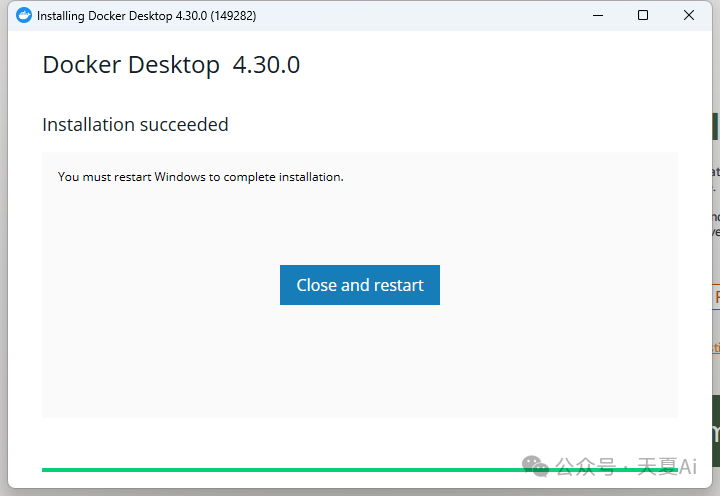Screen dimensions: 720x496
Task: Click title bar text 'Installing Docker Desktop 4.30.0 (149282)'
Action: point(146,16)
